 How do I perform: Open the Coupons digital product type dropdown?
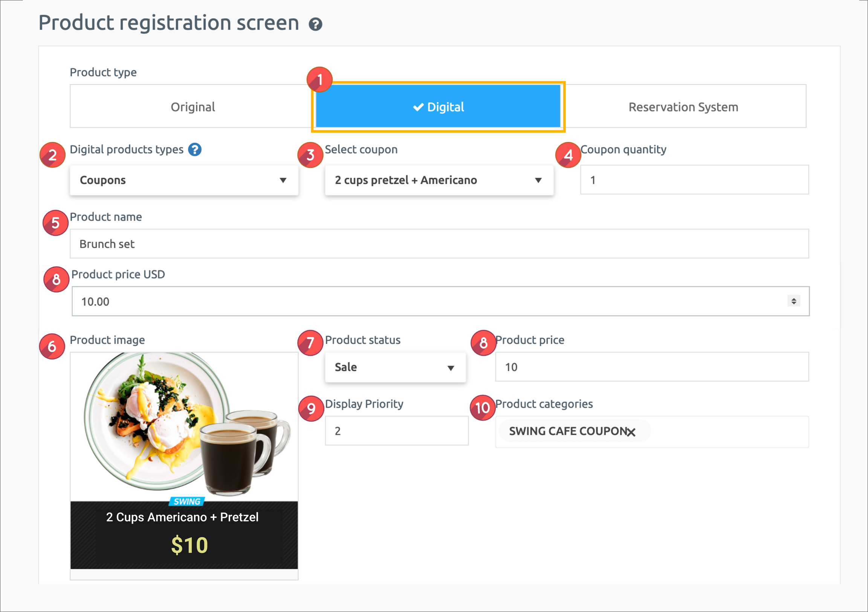click(x=184, y=180)
